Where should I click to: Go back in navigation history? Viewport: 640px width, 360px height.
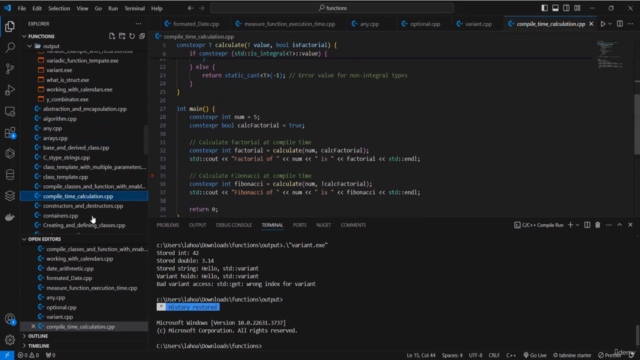point(190,8)
